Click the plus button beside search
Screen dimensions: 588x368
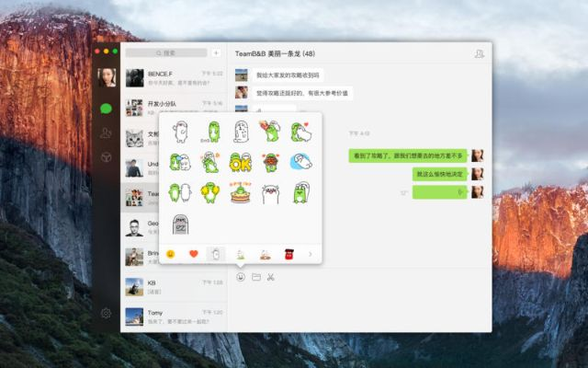click(x=216, y=53)
